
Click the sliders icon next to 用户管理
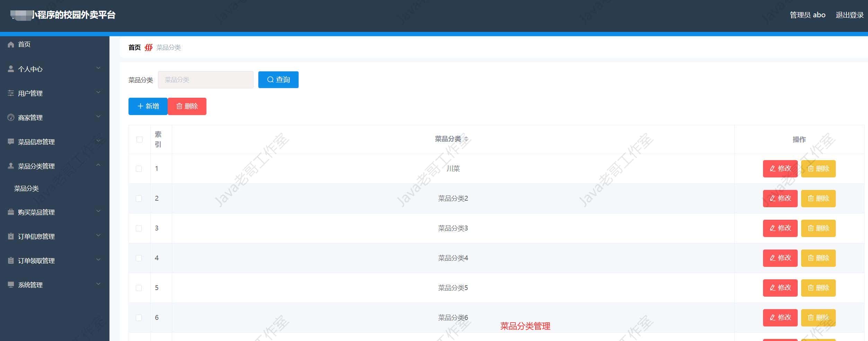pyautogui.click(x=11, y=93)
